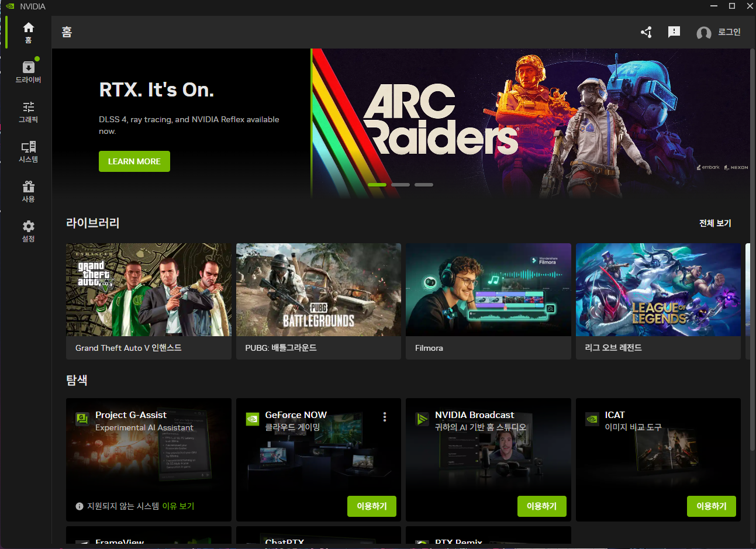This screenshot has height=549, width=756.
Task: Click the NVIDIA Broadcast app icon
Action: (422, 419)
